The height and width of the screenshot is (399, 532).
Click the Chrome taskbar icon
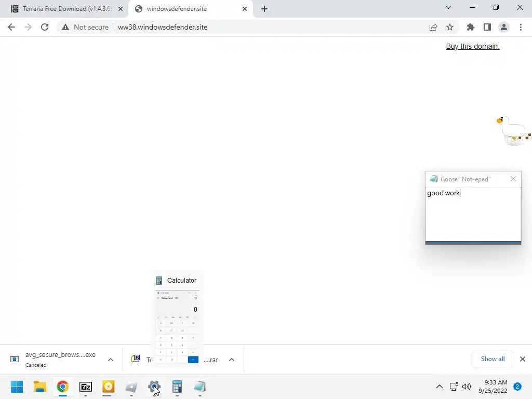(x=62, y=387)
